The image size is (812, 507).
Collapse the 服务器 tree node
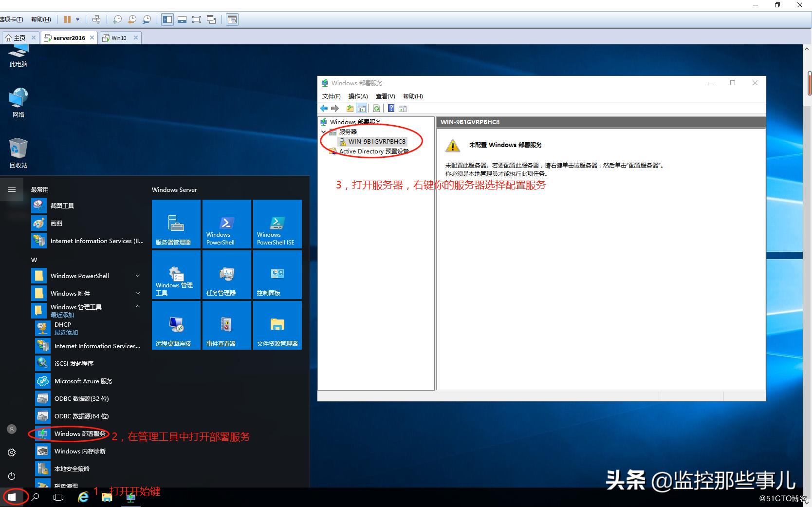click(323, 131)
